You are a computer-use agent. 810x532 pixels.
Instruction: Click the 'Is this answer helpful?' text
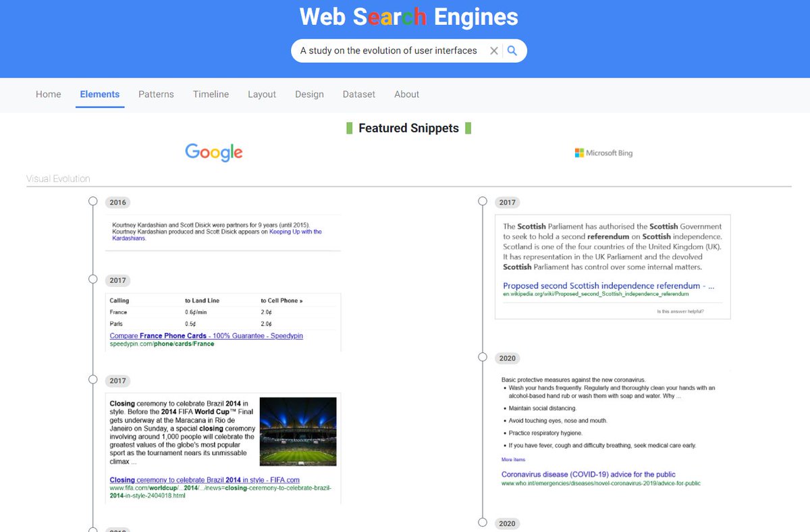[680, 311]
